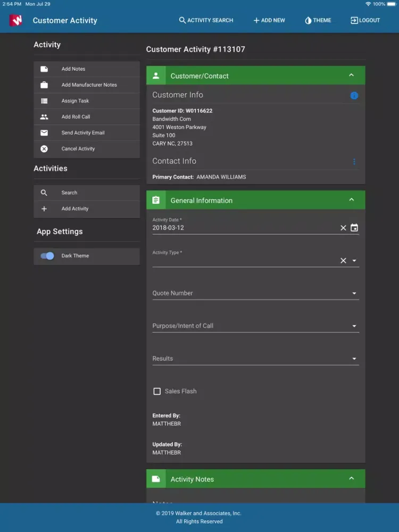Click the person icon on Customer/Contact header
399x532 pixels.
[x=156, y=76]
